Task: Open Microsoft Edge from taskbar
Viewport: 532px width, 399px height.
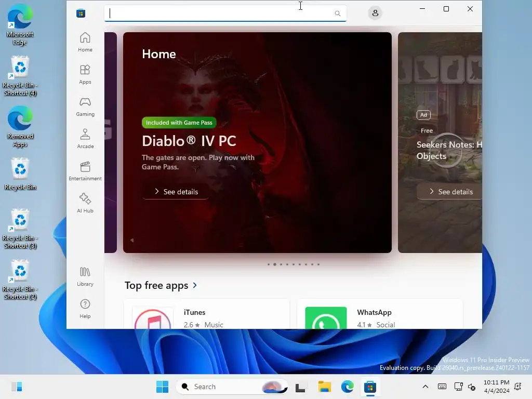Action: point(348,387)
